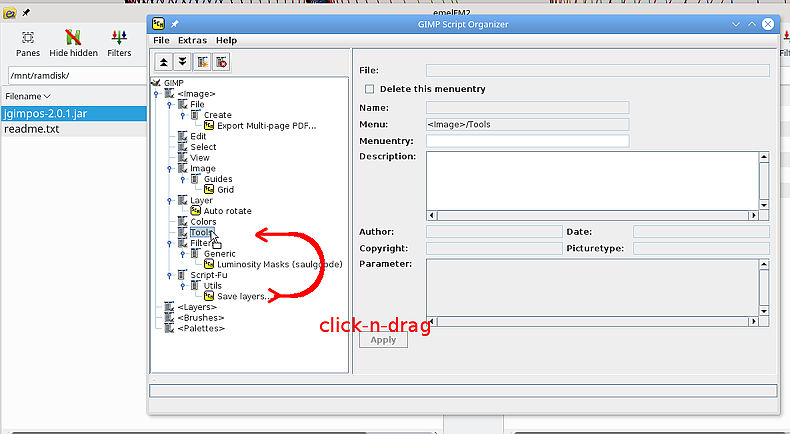The height and width of the screenshot is (434, 790).
Task: Collapse the Layer node expander handle
Action: point(169,200)
